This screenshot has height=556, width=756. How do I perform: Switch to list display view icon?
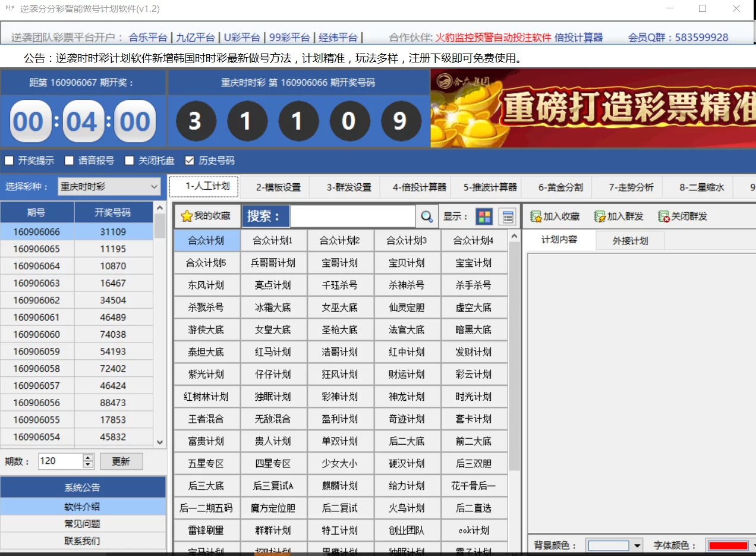point(507,217)
